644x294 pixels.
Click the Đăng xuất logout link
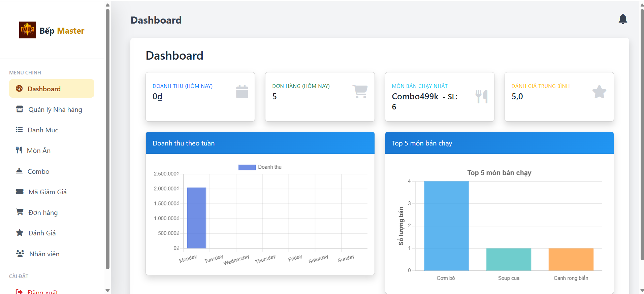coord(42,291)
